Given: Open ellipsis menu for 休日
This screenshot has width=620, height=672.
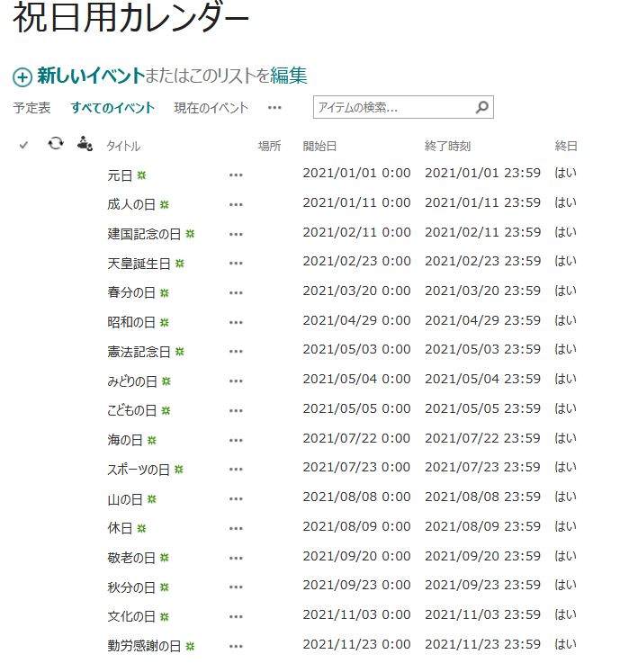Looking at the screenshot, I should tap(236, 529).
